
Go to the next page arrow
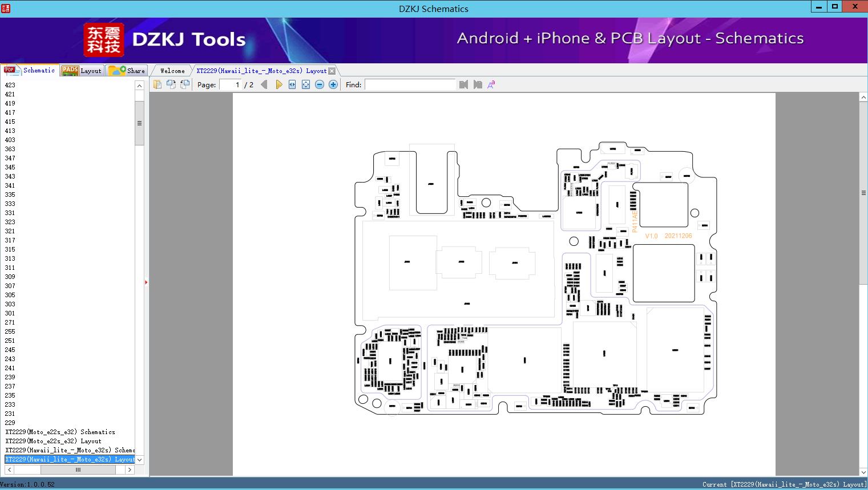point(278,84)
